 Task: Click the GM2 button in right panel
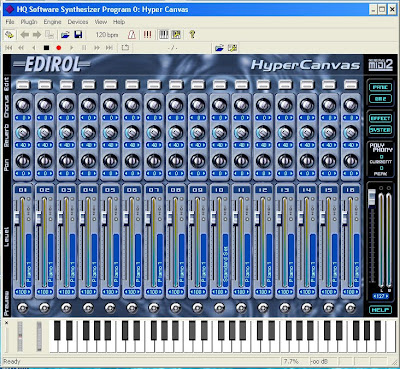[380, 99]
